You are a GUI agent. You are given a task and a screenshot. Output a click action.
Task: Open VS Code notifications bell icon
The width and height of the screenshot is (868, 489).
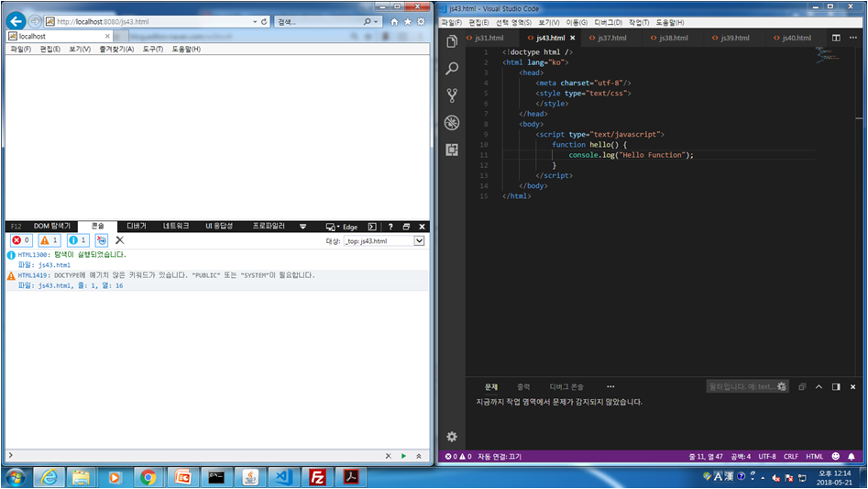pyautogui.click(x=852, y=456)
